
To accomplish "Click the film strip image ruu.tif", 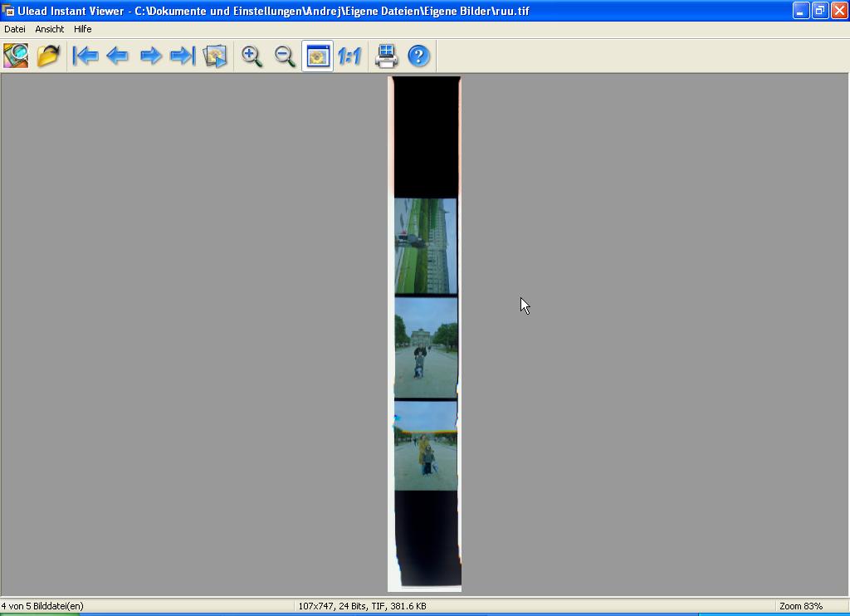I will (x=425, y=334).
